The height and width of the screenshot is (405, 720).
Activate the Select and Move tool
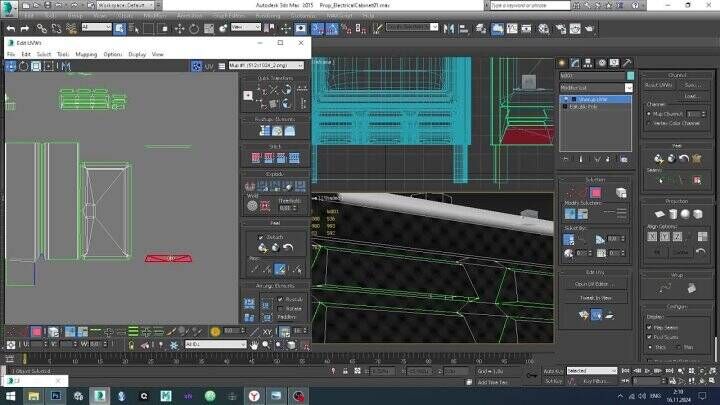pyautogui.click(x=179, y=28)
